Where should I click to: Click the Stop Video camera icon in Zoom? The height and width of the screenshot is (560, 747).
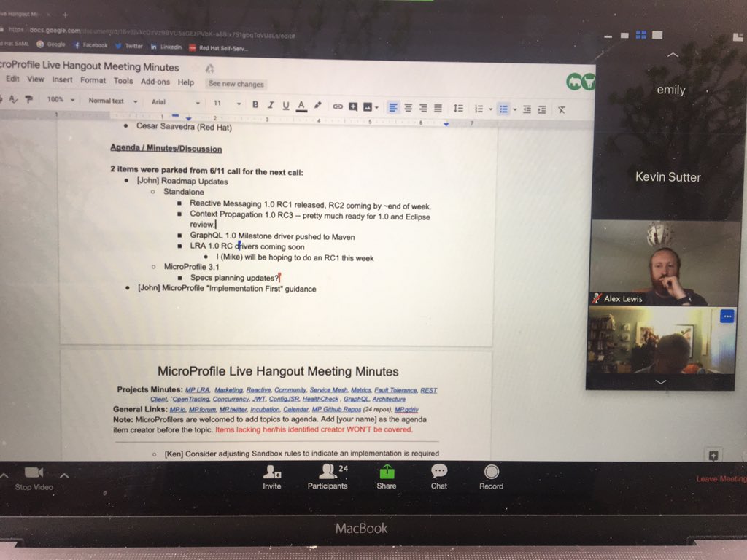[34, 472]
